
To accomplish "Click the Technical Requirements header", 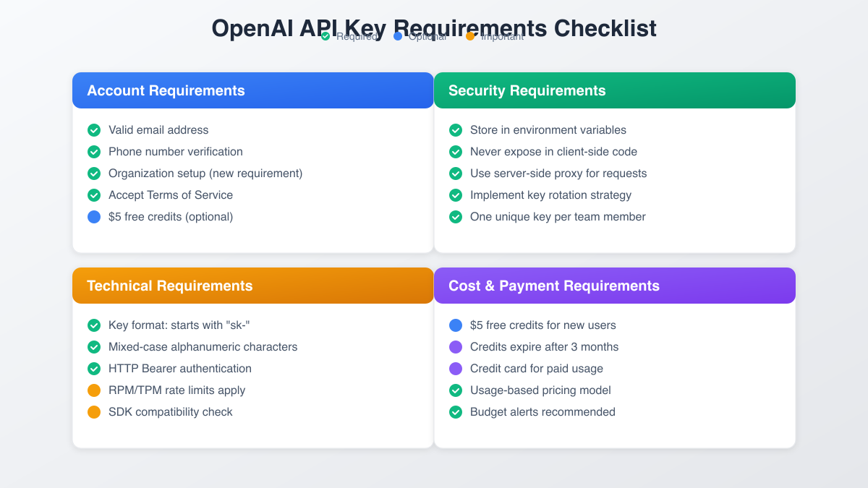I will click(169, 286).
